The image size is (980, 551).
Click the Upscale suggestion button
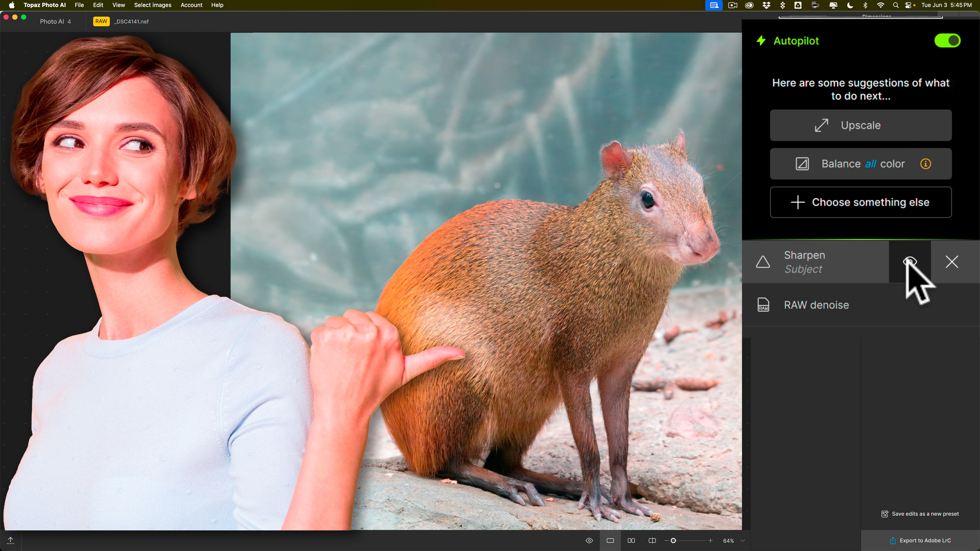(x=861, y=125)
